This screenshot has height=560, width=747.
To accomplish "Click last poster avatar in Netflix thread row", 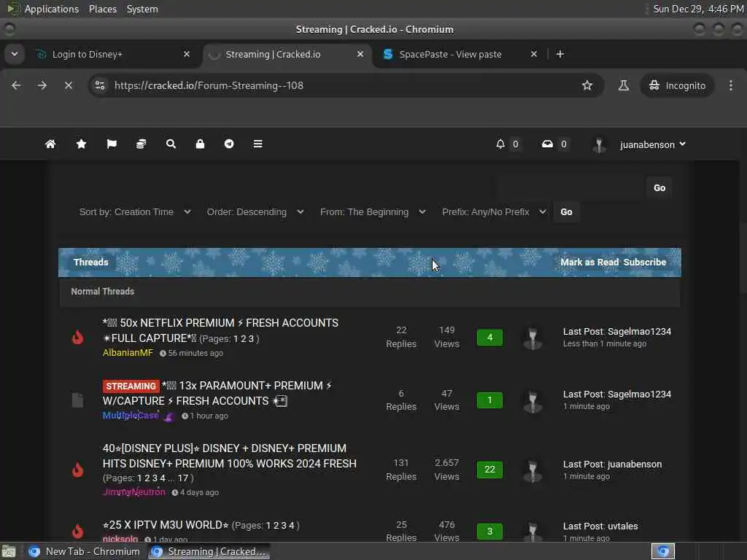I will pyautogui.click(x=533, y=338).
